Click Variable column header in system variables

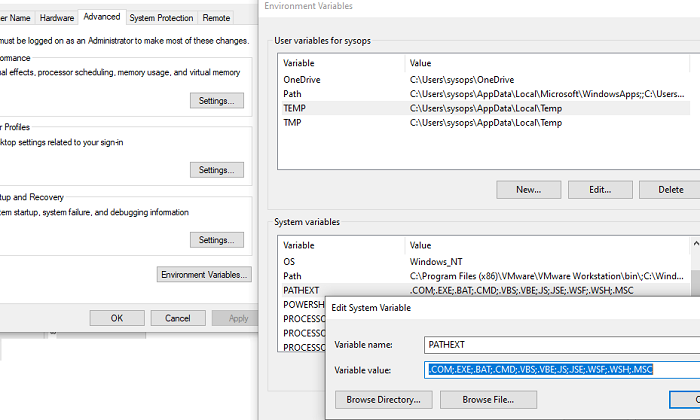342,245
